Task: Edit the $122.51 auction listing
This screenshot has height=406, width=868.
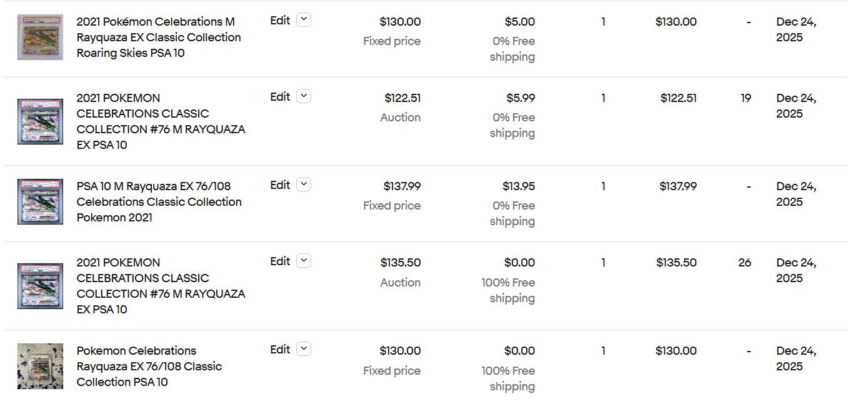Action: 280,96
